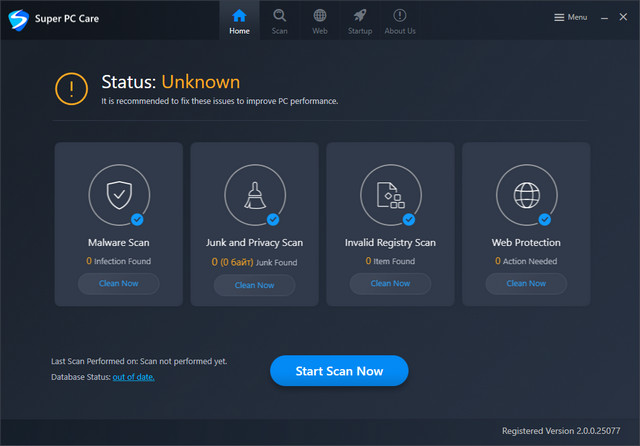Open the Web tab

click(320, 20)
